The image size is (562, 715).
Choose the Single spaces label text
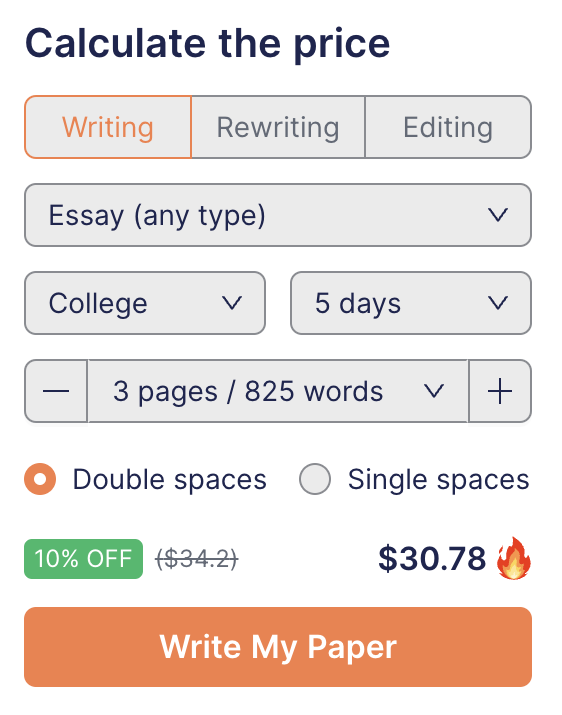click(x=438, y=480)
